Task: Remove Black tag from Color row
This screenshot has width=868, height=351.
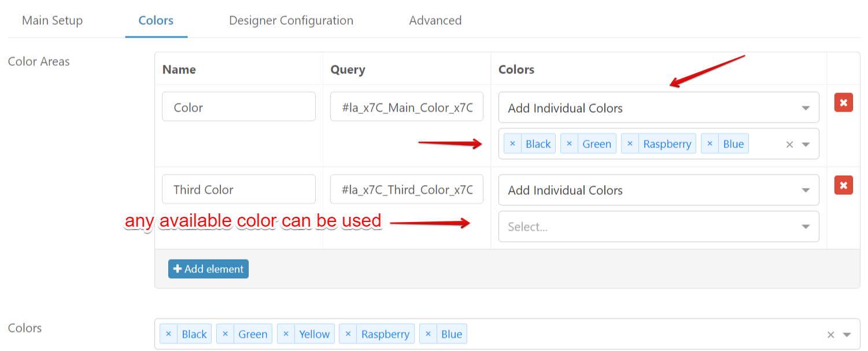Action: [x=512, y=144]
